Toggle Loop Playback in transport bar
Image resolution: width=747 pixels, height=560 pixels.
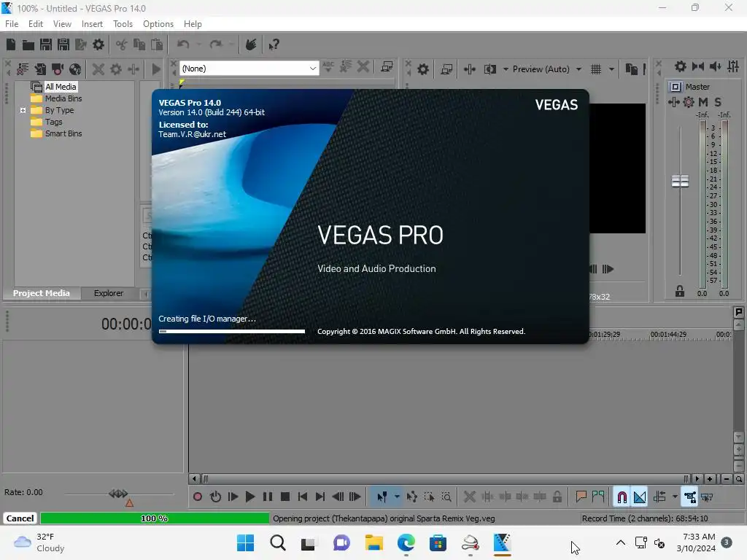coord(215,497)
